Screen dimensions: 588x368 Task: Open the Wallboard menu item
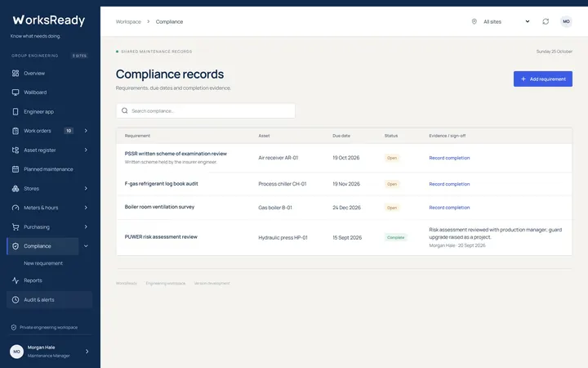50,92
